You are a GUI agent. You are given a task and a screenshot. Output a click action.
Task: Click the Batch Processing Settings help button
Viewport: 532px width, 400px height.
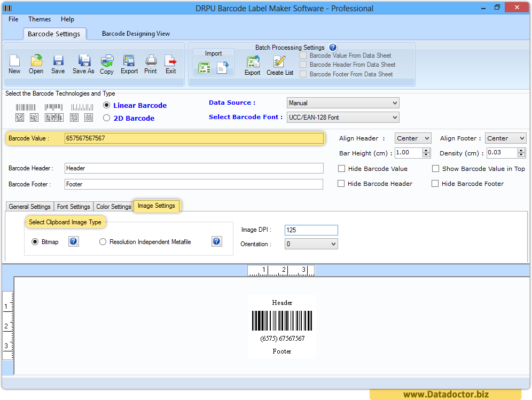tap(332, 47)
